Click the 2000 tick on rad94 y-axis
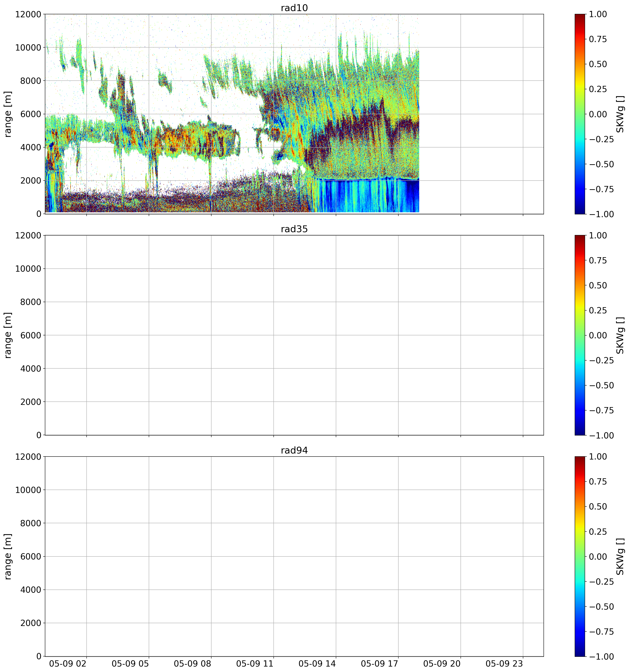 [30, 623]
